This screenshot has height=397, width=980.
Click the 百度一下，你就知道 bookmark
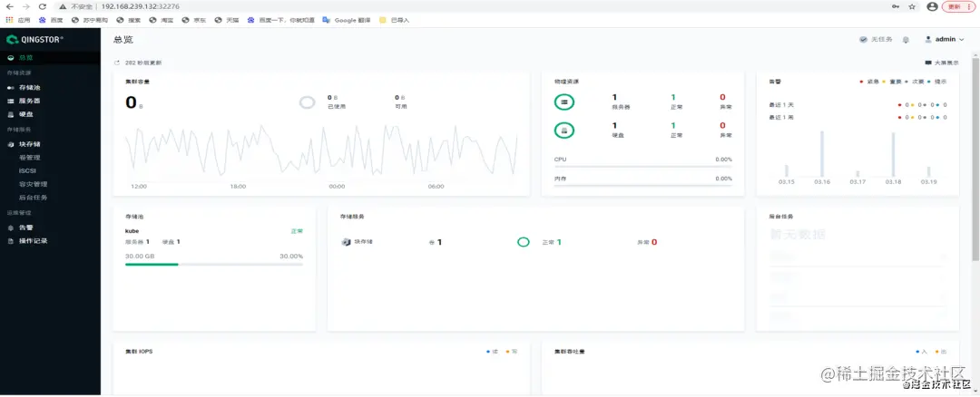pyautogui.click(x=281, y=20)
